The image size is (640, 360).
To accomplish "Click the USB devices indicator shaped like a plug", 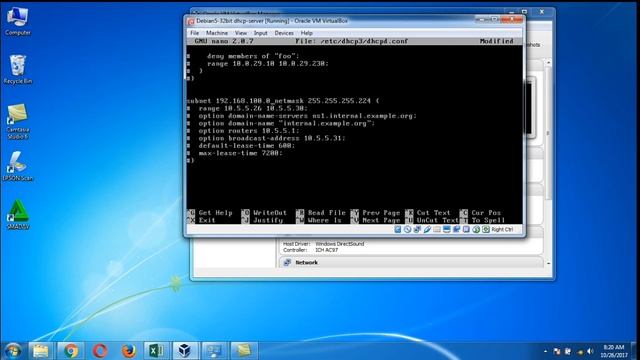I will [427, 229].
